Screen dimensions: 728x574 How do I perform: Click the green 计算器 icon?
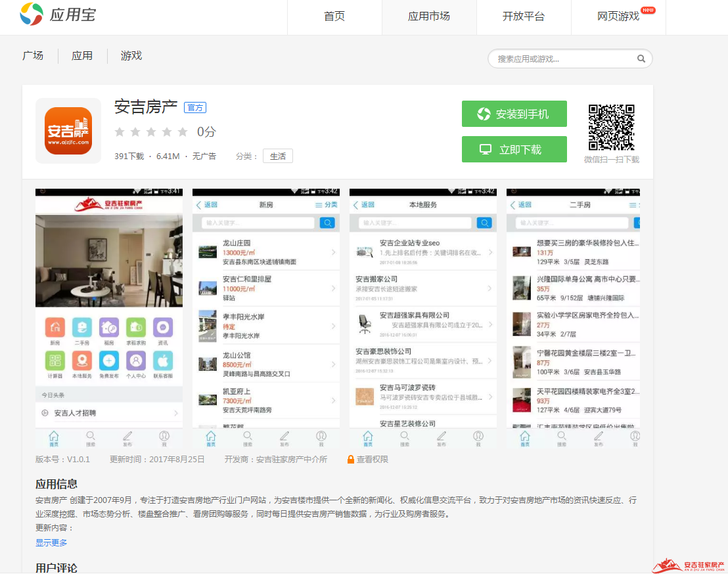[55, 361]
